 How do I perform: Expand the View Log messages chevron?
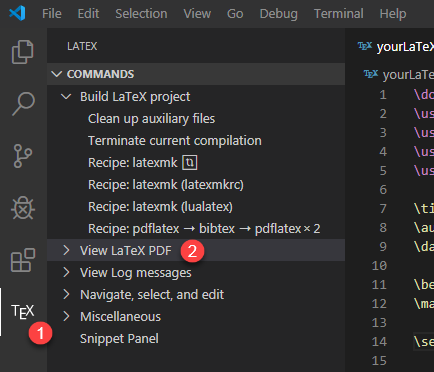[x=66, y=272]
